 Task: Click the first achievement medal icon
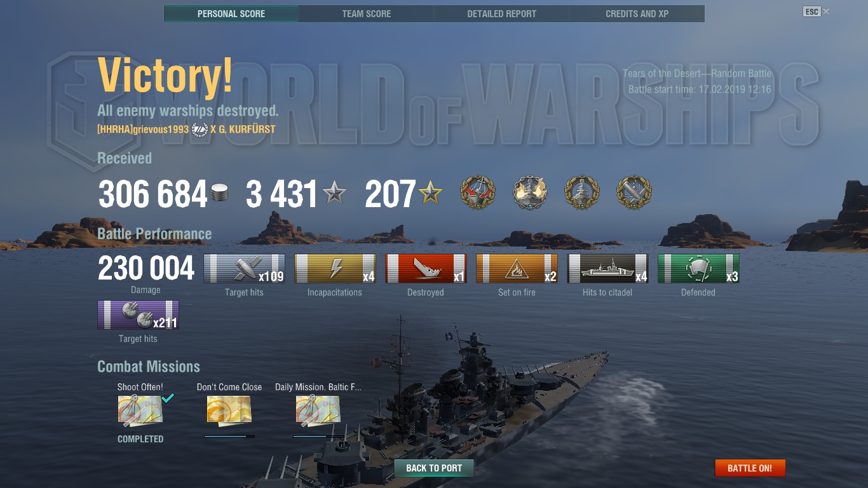tap(478, 193)
